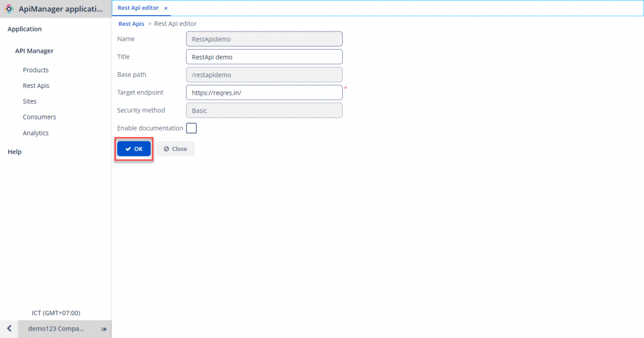Open the Analytics page
The width and height of the screenshot is (644, 338).
coord(36,133)
